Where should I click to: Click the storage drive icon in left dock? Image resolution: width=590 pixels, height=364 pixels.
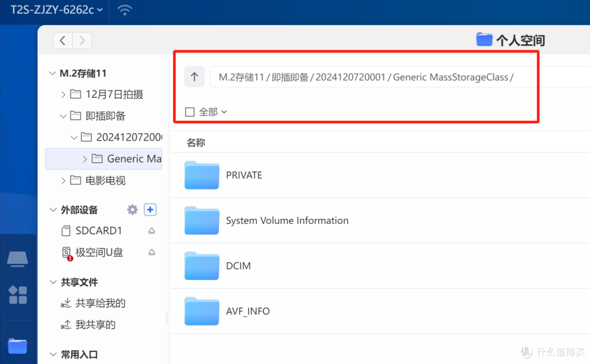18,259
